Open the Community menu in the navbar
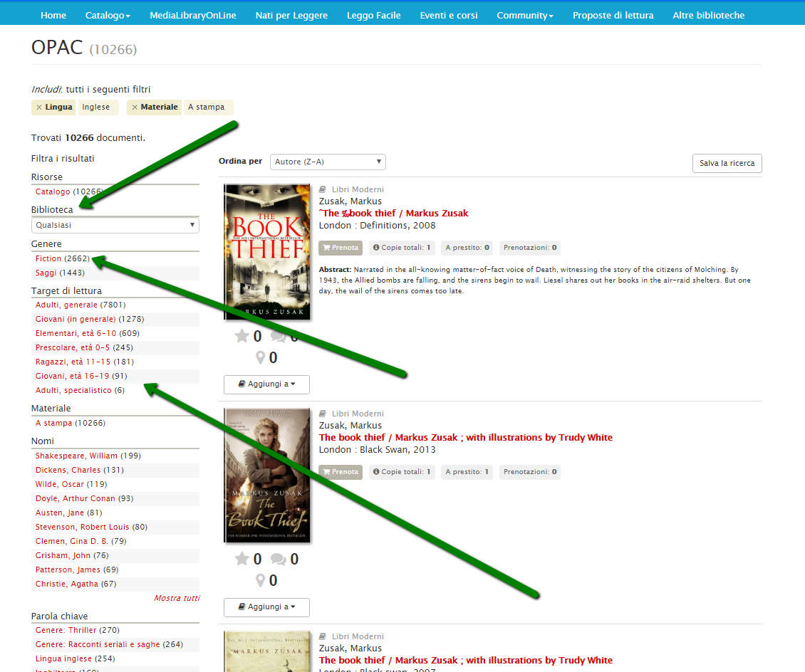Viewport: 805px width, 672px height. 524,15
